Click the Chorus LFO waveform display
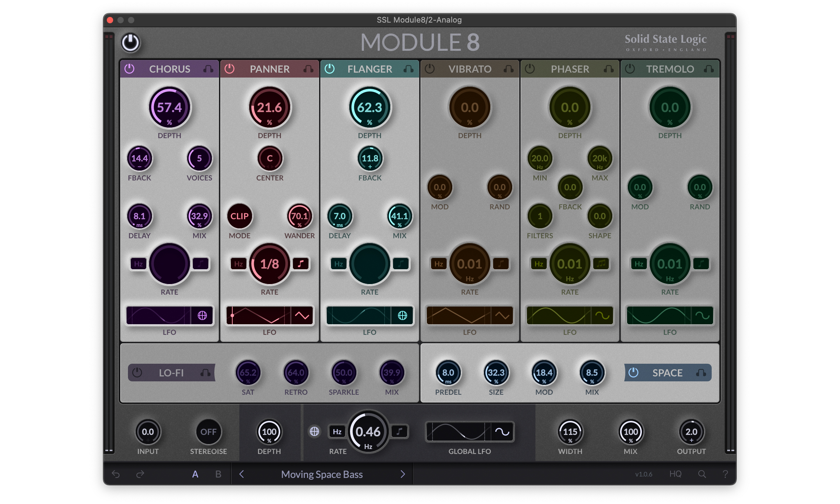The height and width of the screenshot is (504, 840). click(x=159, y=315)
